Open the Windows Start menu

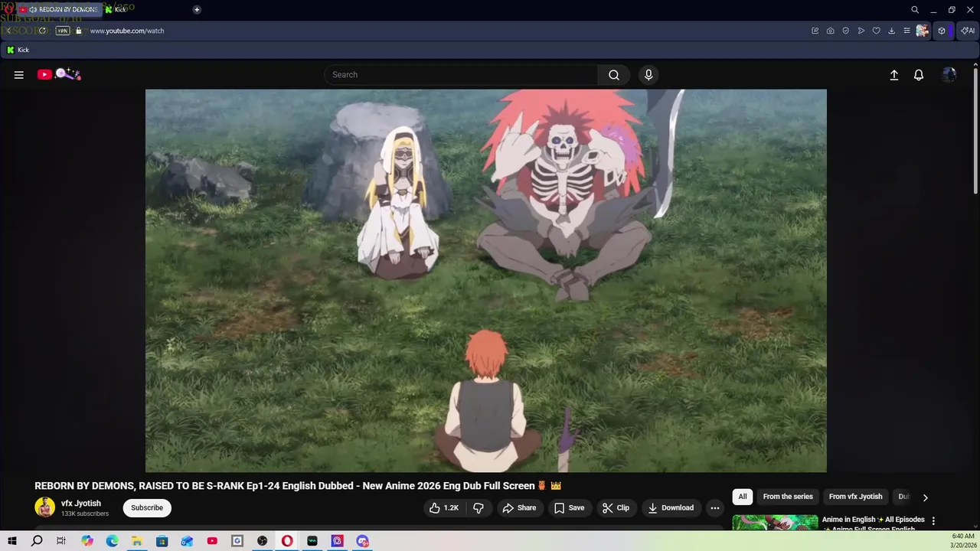tap(12, 541)
